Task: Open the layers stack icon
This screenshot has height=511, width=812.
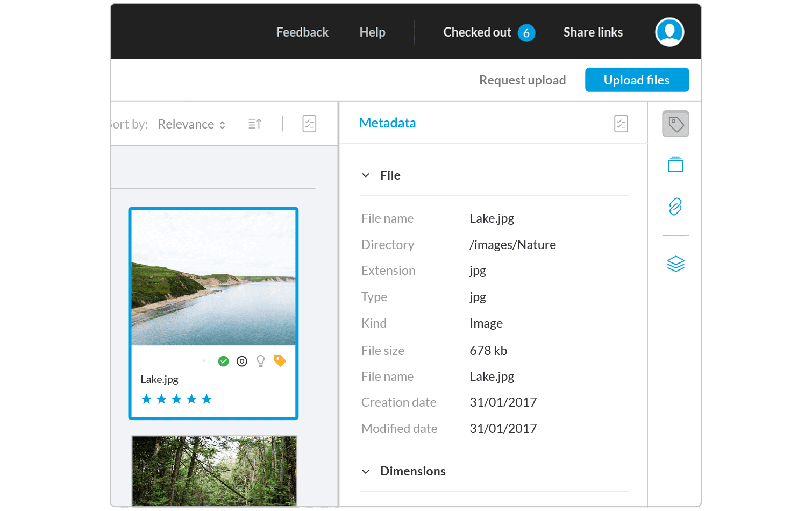Action: (x=675, y=264)
